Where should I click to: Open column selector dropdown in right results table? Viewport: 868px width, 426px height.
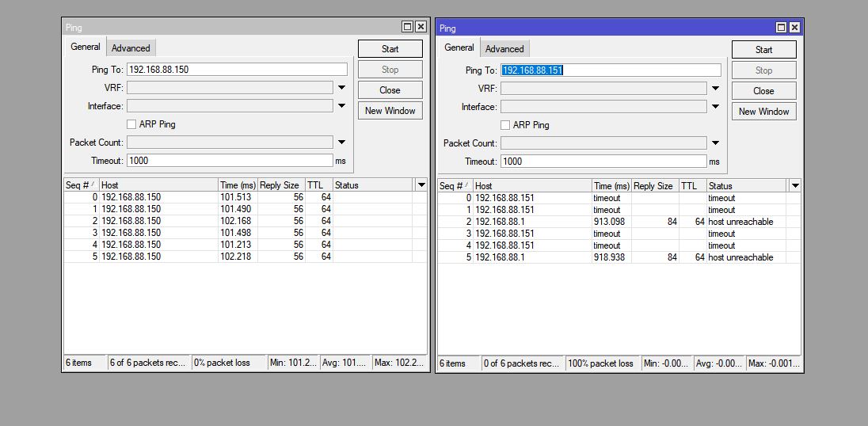(795, 185)
